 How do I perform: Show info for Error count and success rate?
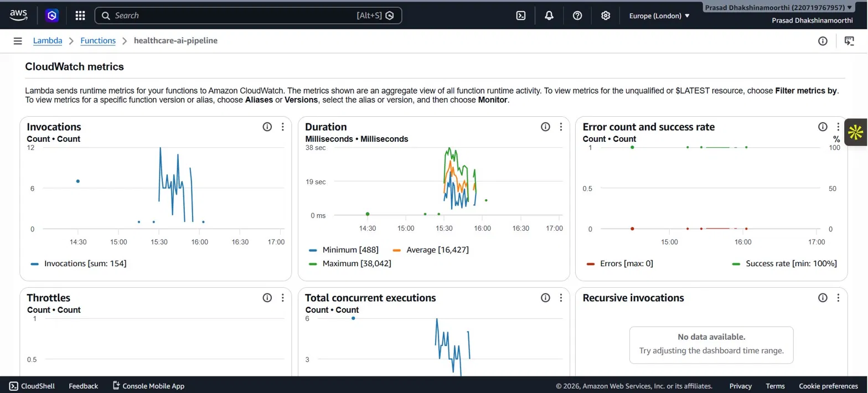pyautogui.click(x=823, y=127)
